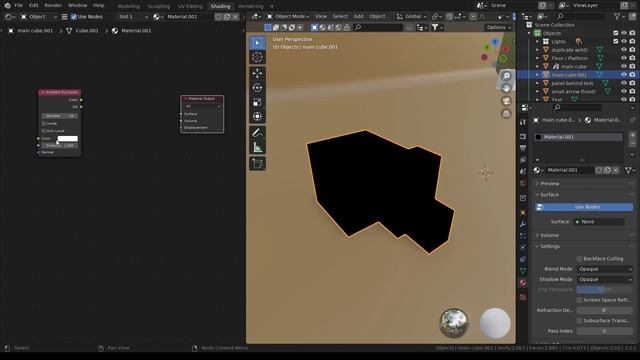Add a material slot with plus button

(x=632, y=135)
